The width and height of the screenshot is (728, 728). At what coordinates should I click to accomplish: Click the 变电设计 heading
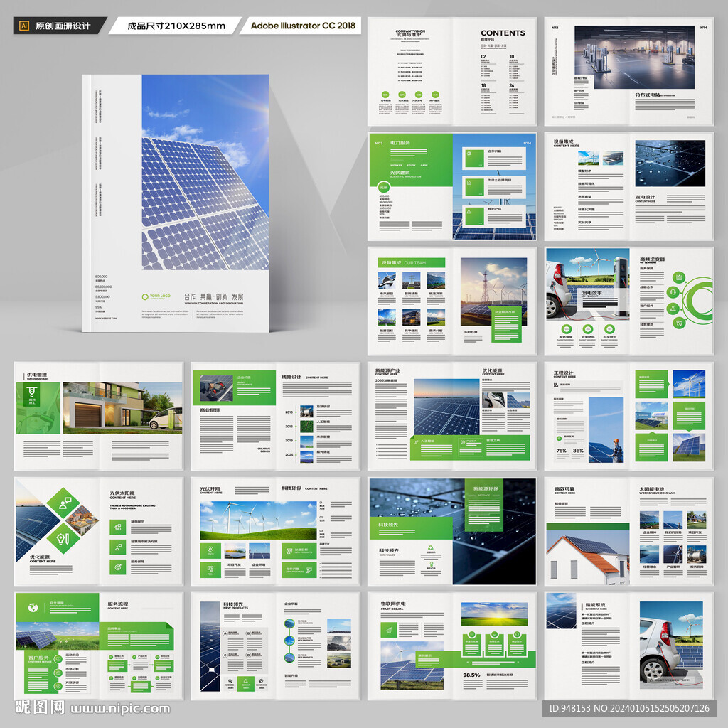[x=645, y=198]
